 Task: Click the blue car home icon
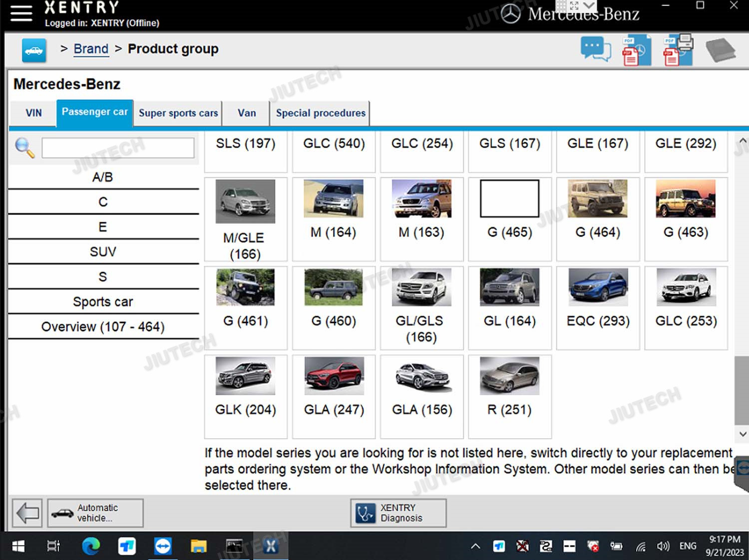tap(34, 50)
